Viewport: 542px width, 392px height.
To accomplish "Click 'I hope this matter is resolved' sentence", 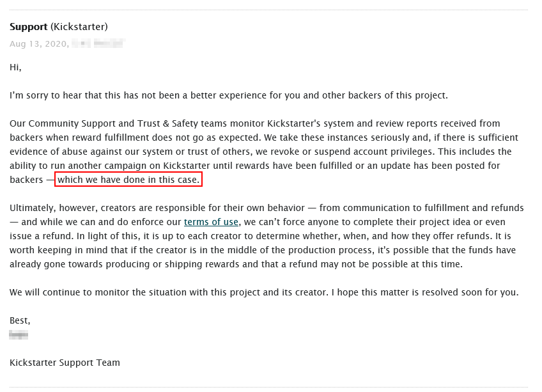I will tap(425, 292).
